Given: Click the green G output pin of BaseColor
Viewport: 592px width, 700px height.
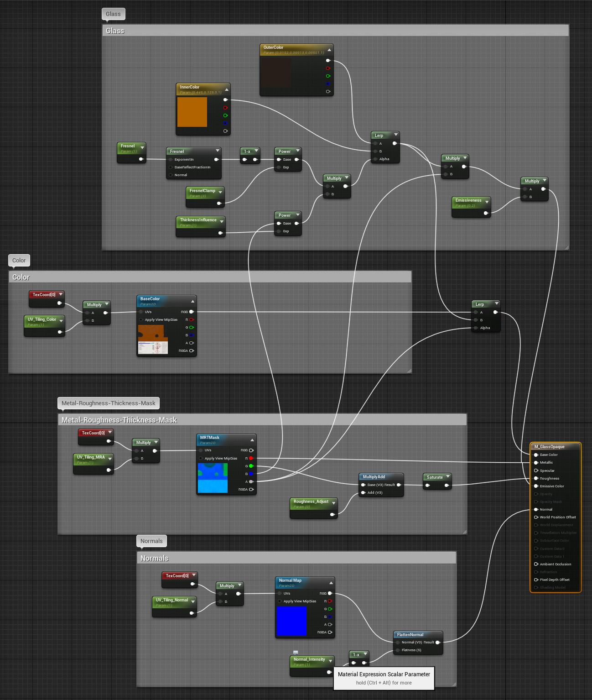Looking at the screenshot, I should coord(191,327).
